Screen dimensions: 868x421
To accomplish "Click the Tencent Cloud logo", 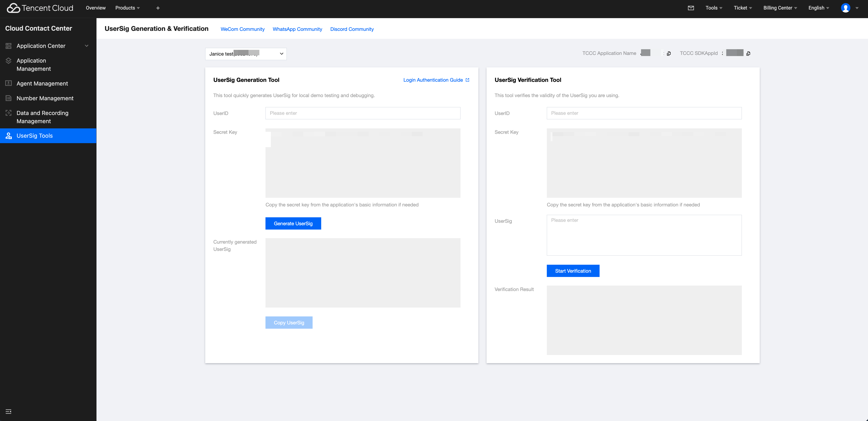I will pyautogui.click(x=40, y=8).
